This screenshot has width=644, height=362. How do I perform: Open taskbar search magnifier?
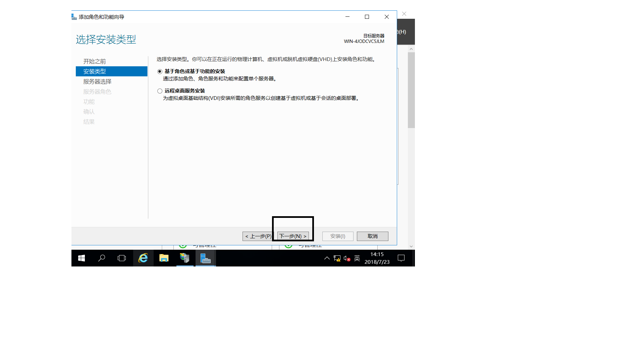tap(102, 258)
